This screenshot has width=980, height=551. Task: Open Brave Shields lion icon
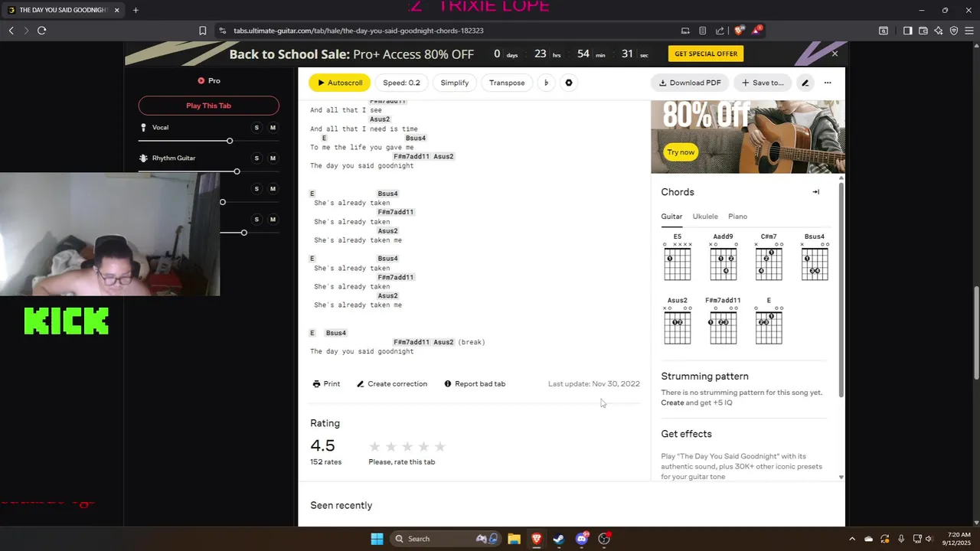(x=739, y=31)
